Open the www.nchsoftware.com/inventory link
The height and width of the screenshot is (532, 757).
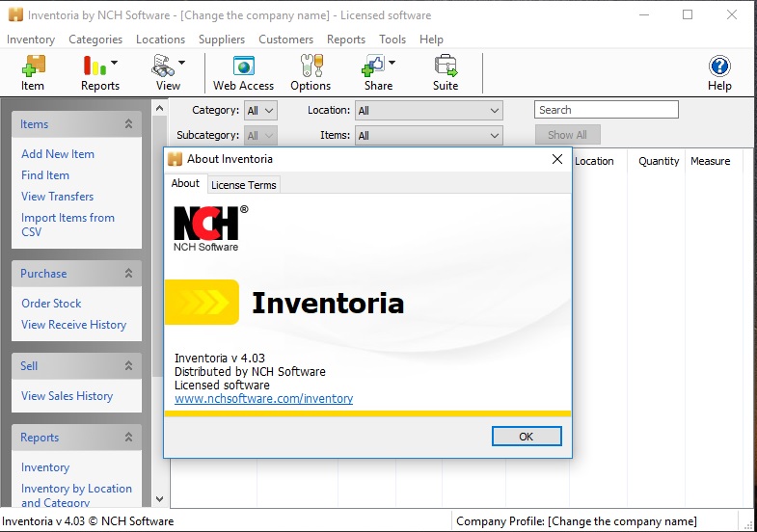(263, 399)
